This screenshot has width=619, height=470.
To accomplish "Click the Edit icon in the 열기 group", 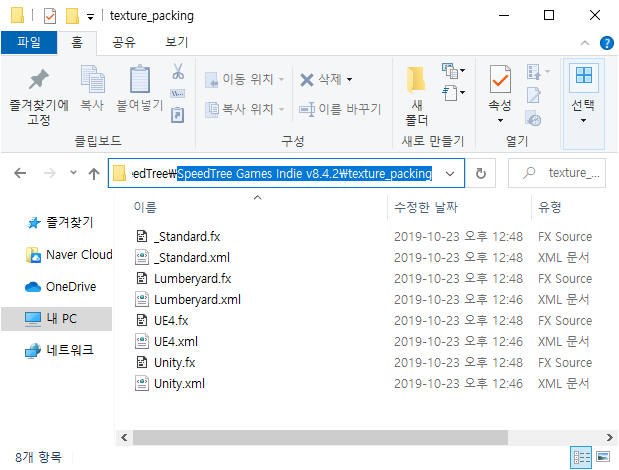I will [x=534, y=95].
